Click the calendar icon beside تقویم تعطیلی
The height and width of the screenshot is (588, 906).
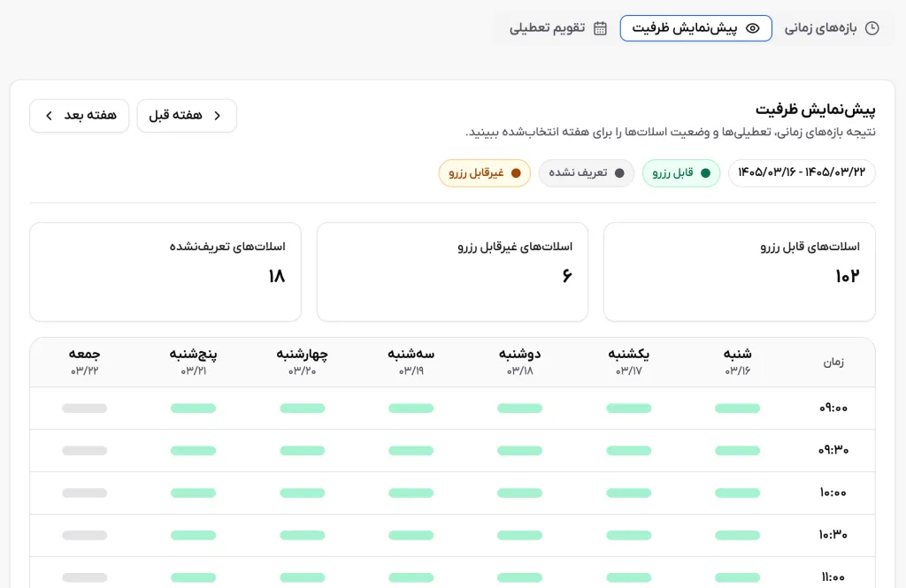(x=601, y=28)
